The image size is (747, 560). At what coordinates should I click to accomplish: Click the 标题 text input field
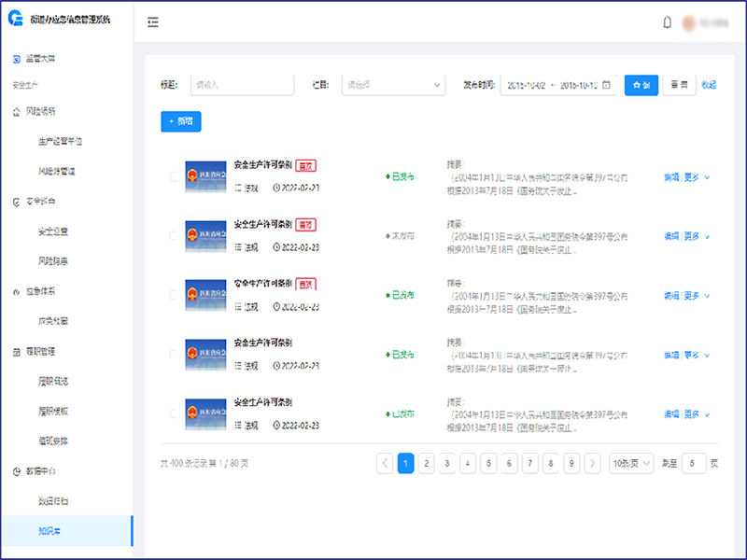(x=242, y=85)
